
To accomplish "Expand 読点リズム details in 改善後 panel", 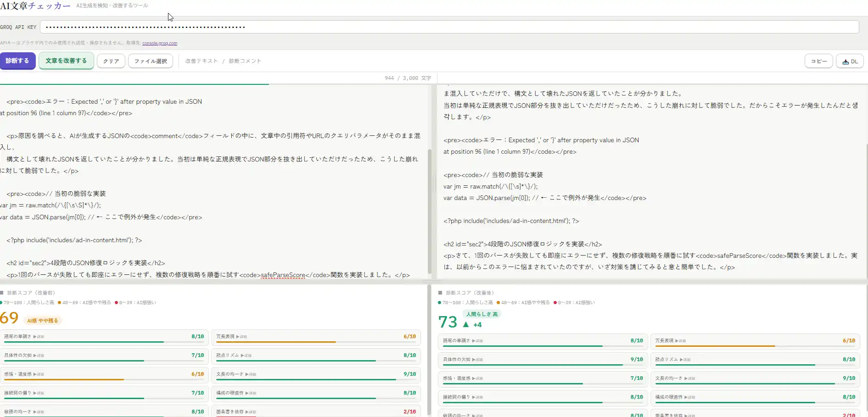I will [685, 360].
